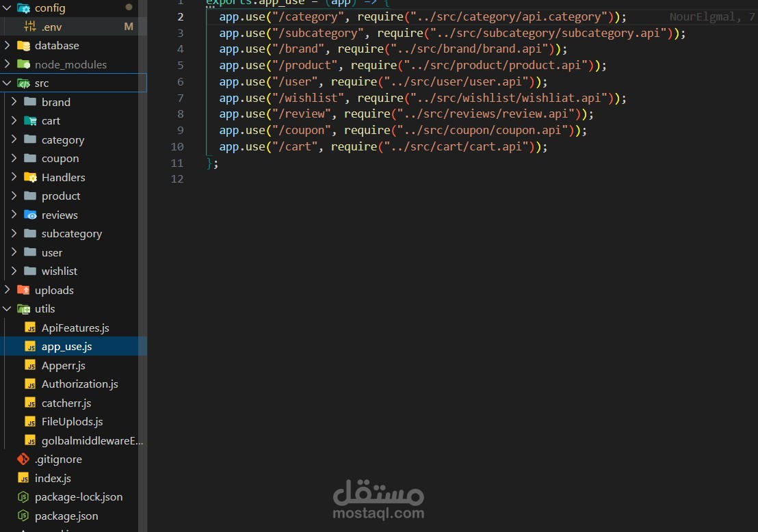Open Authorization.js file
Viewport: 758px width, 532px height.
(x=80, y=384)
